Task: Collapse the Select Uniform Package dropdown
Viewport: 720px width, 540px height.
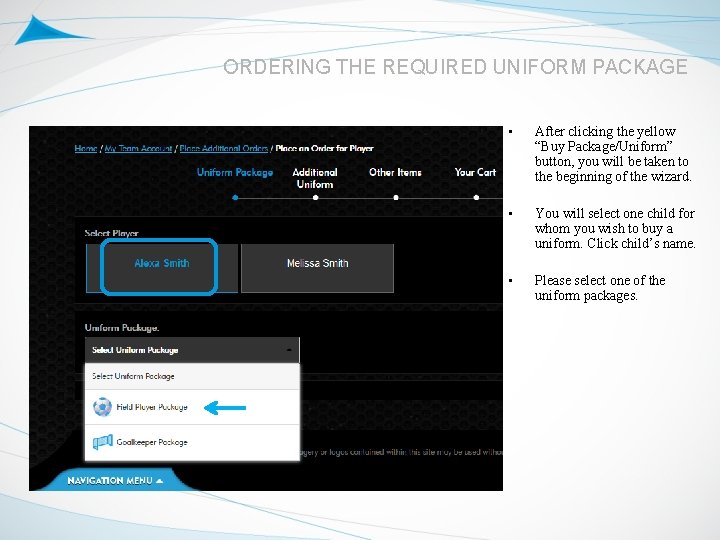Action: click(x=192, y=350)
